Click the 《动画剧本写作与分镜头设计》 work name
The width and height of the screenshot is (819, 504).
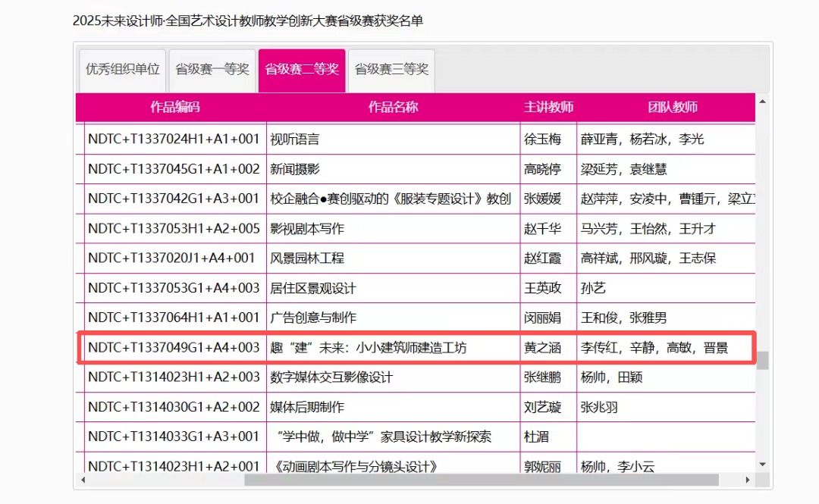(355, 466)
